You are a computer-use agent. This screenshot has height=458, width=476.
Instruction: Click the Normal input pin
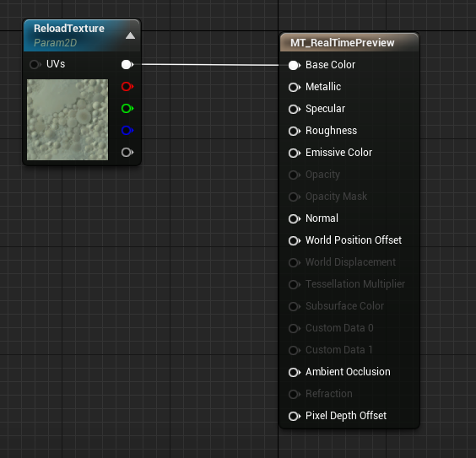coord(295,218)
